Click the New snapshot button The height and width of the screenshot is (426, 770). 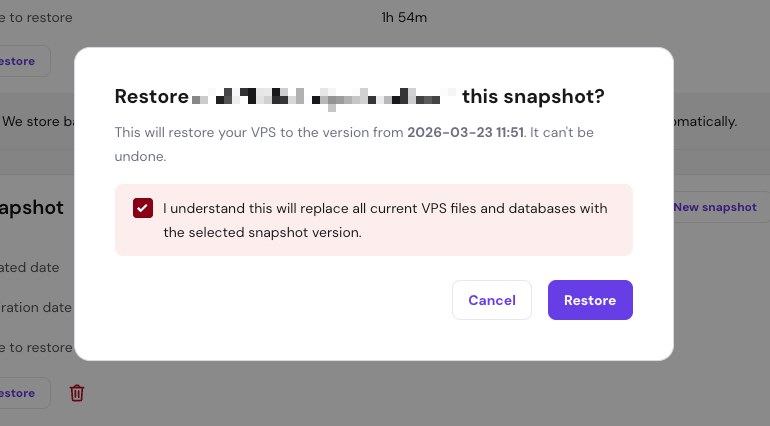click(x=714, y=207)
